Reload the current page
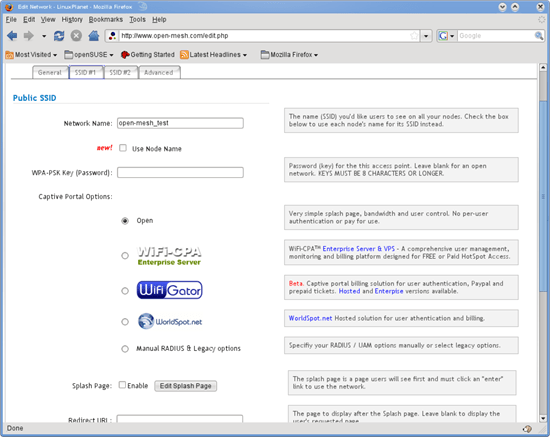The image size is (550, 437). (59, 36)
